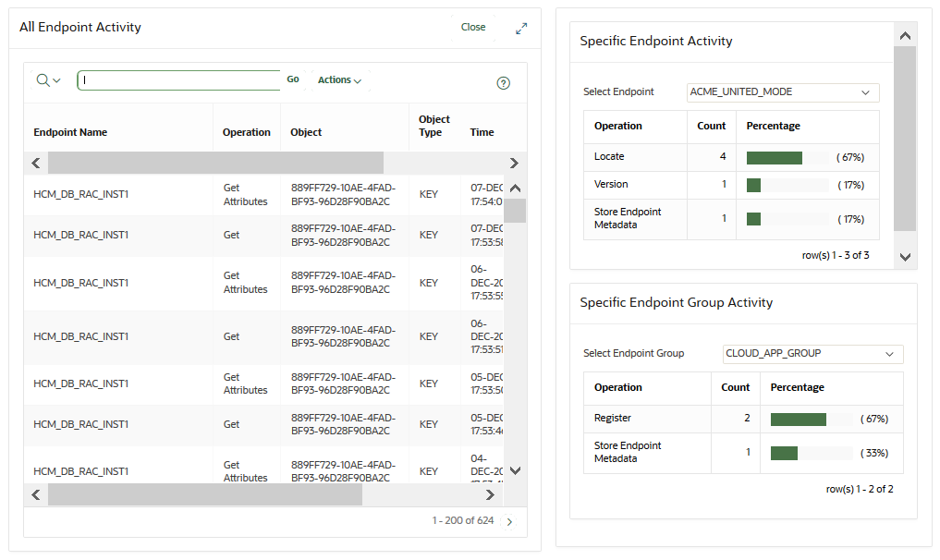Click the help question mark icon
The height and width of the screenshot is (560, 940).
[502, 83]
